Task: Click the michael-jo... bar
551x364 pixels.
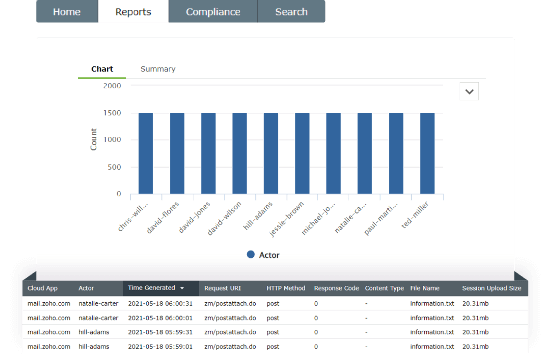Action: tap(333, 153)
